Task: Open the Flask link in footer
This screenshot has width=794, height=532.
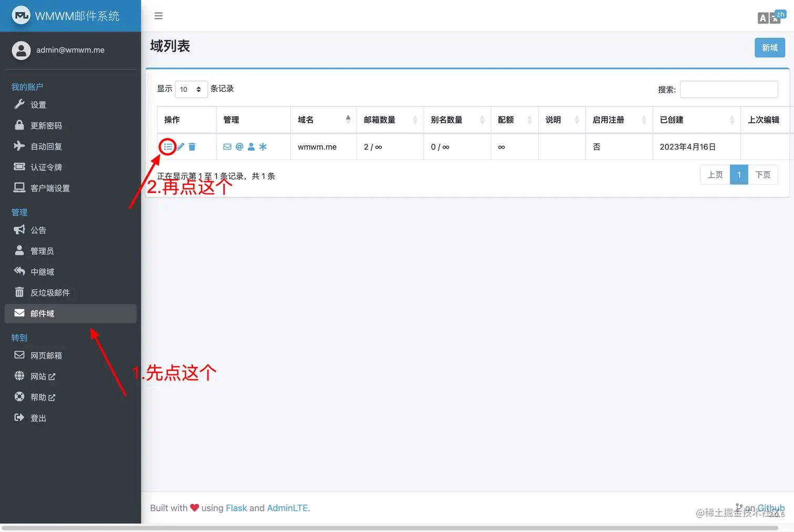Action: click(236, 508)
